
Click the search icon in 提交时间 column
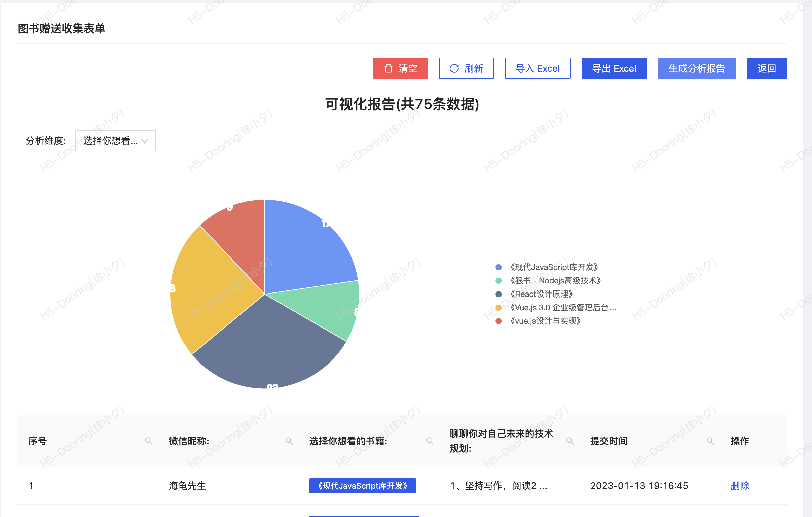click(710, 441)
